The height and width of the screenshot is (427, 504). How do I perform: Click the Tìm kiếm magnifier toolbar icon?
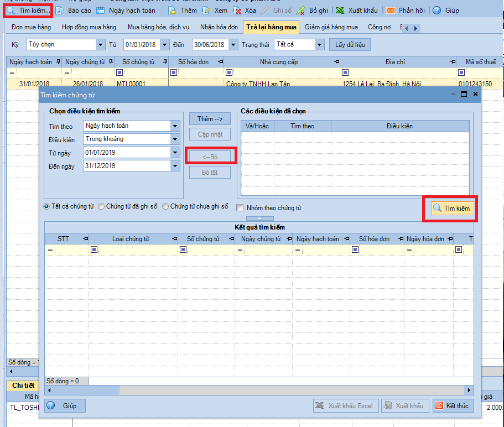[x=11, y=11]
